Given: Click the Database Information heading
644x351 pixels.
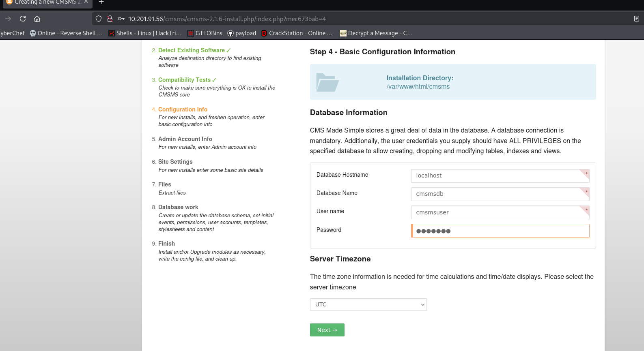Looking at the screenshot, I should coord(349,113).
